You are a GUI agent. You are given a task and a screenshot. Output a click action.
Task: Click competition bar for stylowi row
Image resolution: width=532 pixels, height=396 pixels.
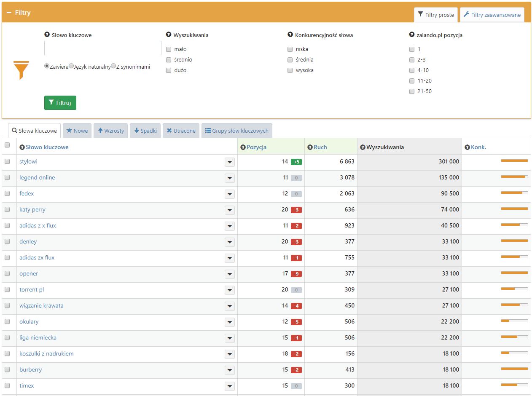514,161
